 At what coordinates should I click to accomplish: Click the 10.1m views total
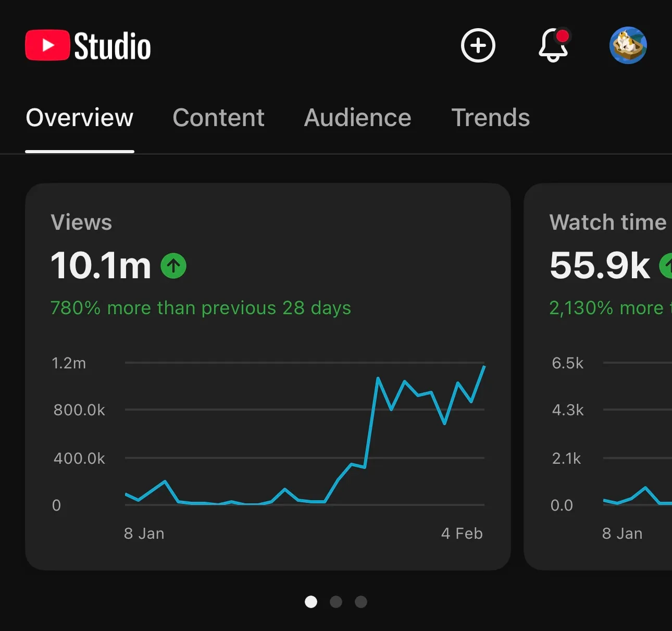tap(101, 265)
